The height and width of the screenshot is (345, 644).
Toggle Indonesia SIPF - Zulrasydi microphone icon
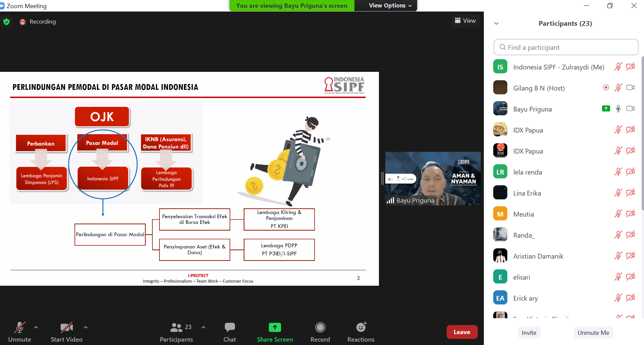(618, 67)
